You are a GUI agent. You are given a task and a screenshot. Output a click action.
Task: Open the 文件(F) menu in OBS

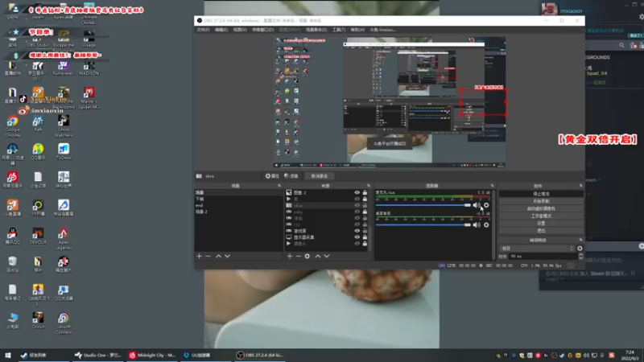tap(203, 30)
